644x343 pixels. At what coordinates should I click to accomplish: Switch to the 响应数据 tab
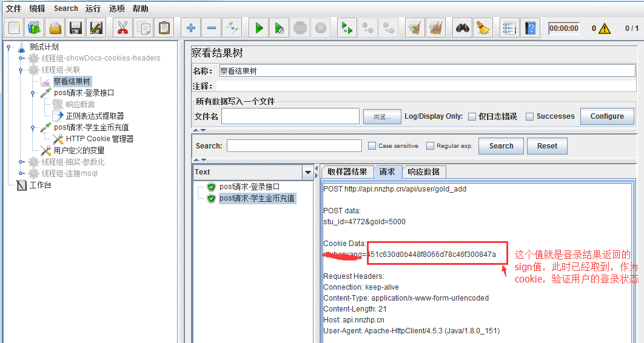click(x=423, y=172)
